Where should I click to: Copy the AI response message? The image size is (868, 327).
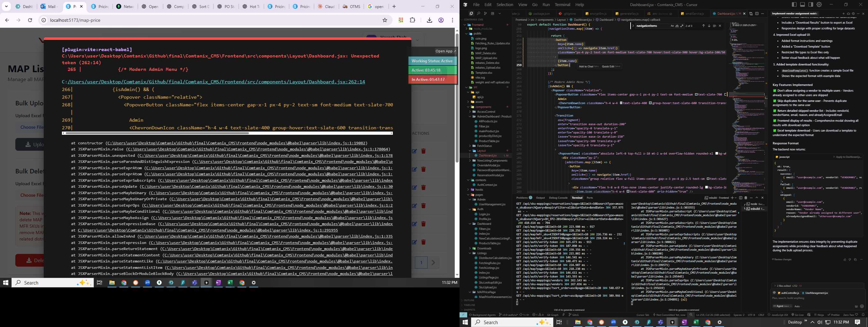(856, 260)
